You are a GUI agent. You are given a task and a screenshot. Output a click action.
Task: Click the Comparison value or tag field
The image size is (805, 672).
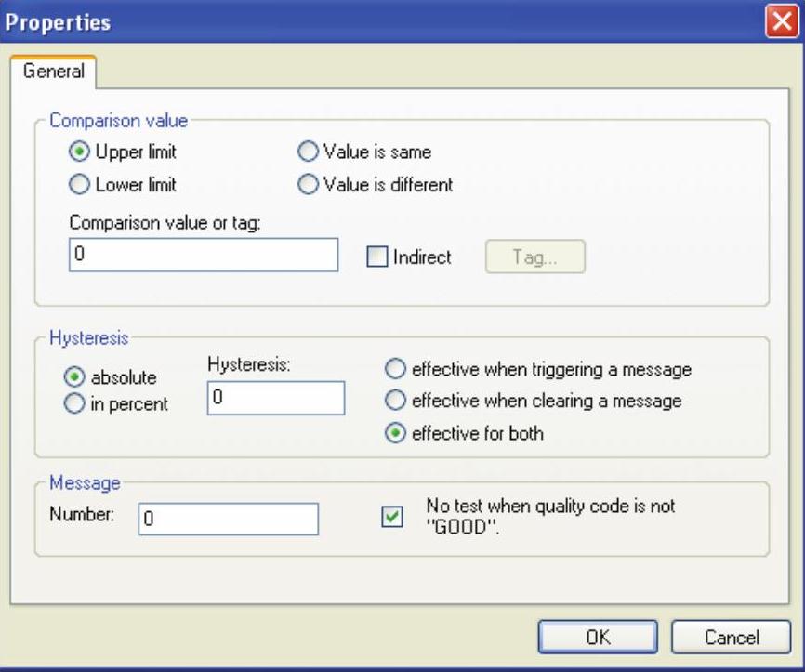(x=203, y=255)
